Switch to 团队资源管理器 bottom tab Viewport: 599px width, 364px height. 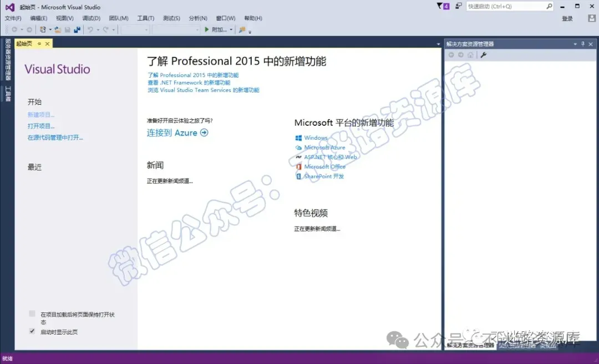[516, 345]
